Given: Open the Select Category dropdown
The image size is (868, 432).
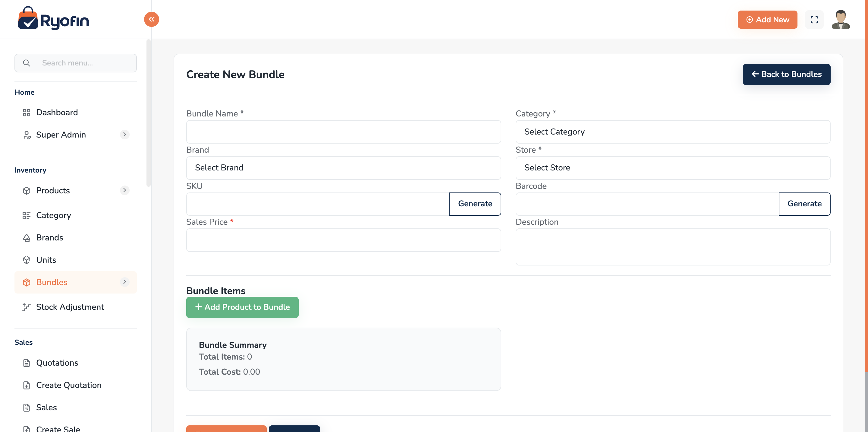Looking at the screenshot, I should pos(673,132).
